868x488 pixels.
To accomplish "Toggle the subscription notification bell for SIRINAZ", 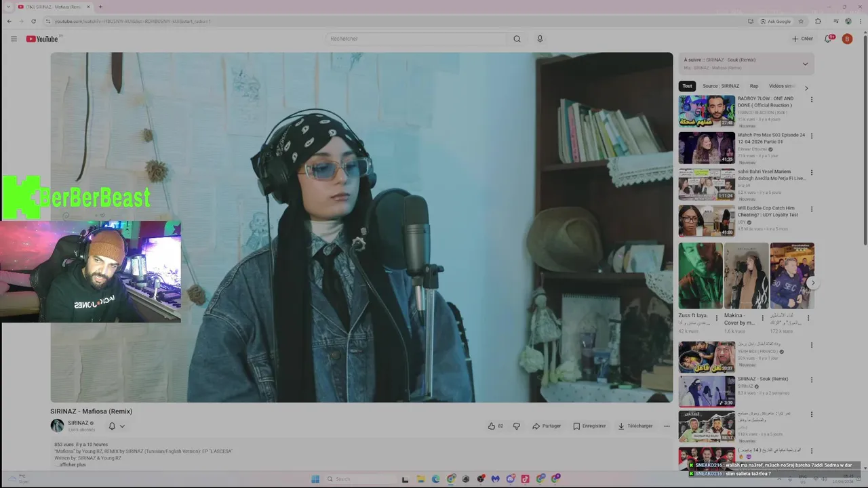I will point(112,426).
